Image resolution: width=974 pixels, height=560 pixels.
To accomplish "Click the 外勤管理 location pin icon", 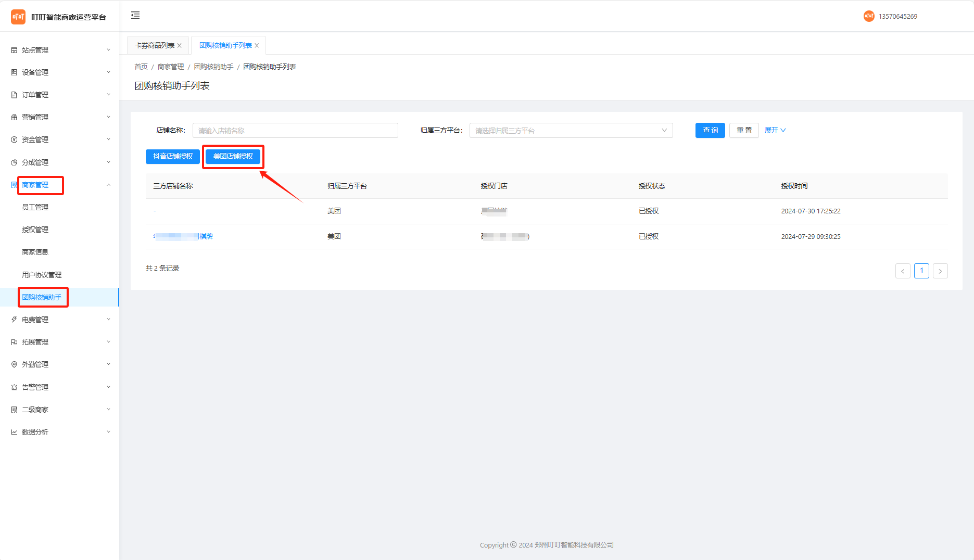I will click(x=14, y=364).
